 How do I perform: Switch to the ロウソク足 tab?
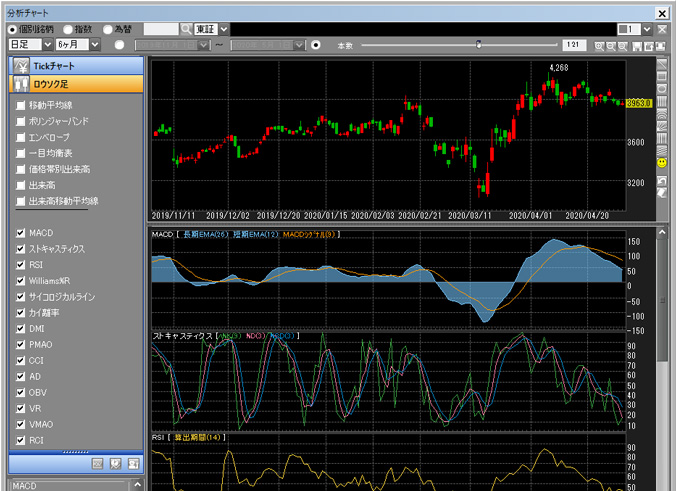[x=76, y=84]
